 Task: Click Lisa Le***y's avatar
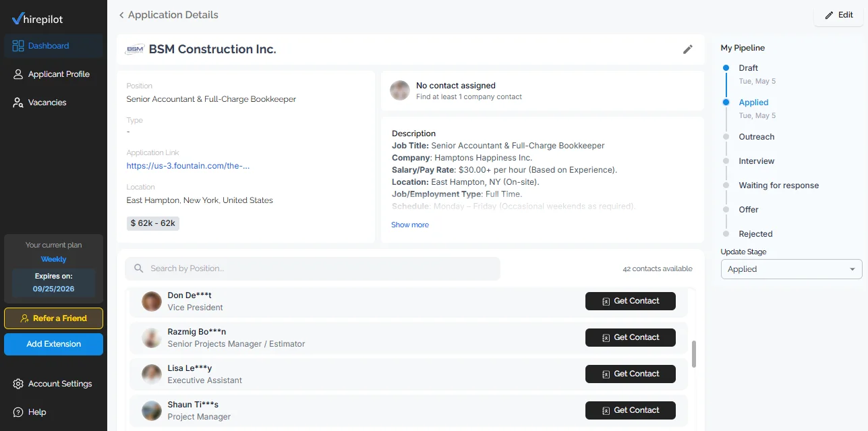pos(152,374)
